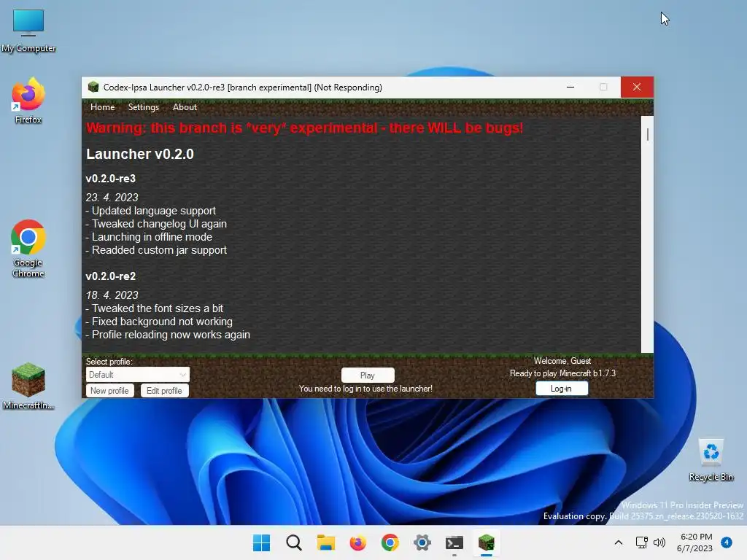This screenshot has width=747, height=560.
Task: Click the Log-in button
Action: click(x=562, y=389)
